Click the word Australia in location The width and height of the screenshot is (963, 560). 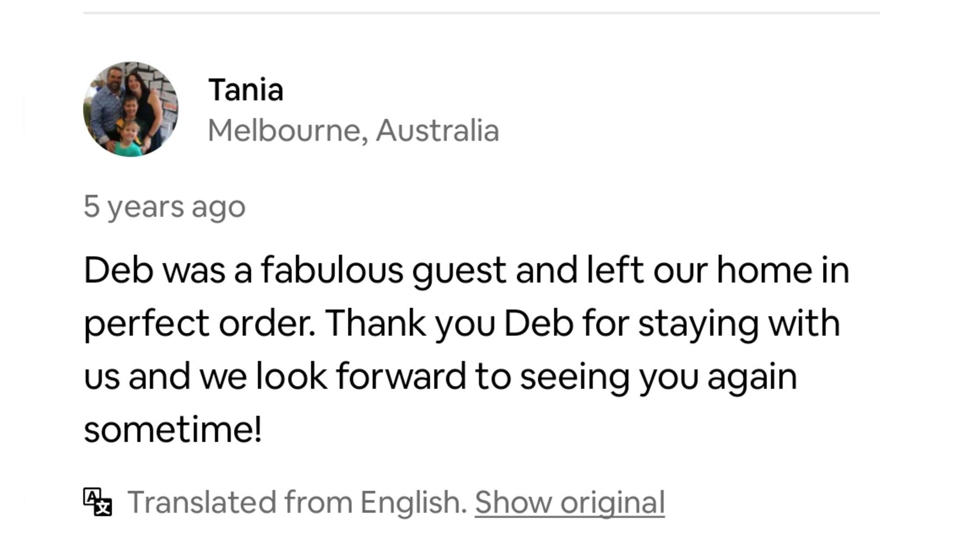tap(437, 130)
